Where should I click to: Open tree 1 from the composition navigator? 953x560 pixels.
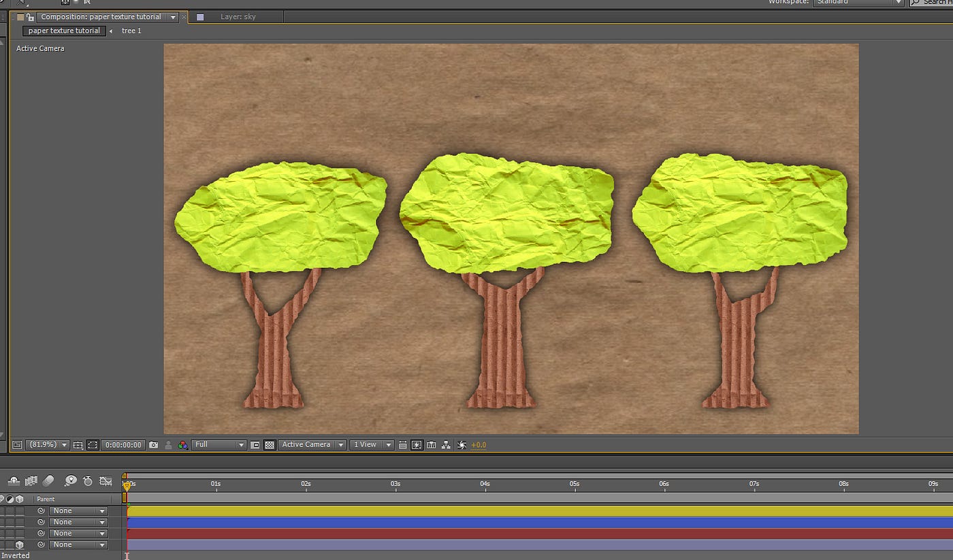pos(131,31)
